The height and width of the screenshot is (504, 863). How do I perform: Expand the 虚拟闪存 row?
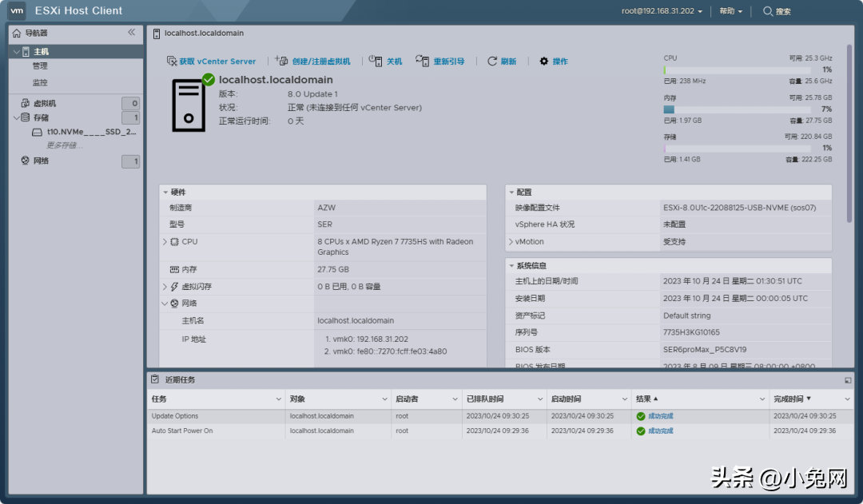pos(165,287)
